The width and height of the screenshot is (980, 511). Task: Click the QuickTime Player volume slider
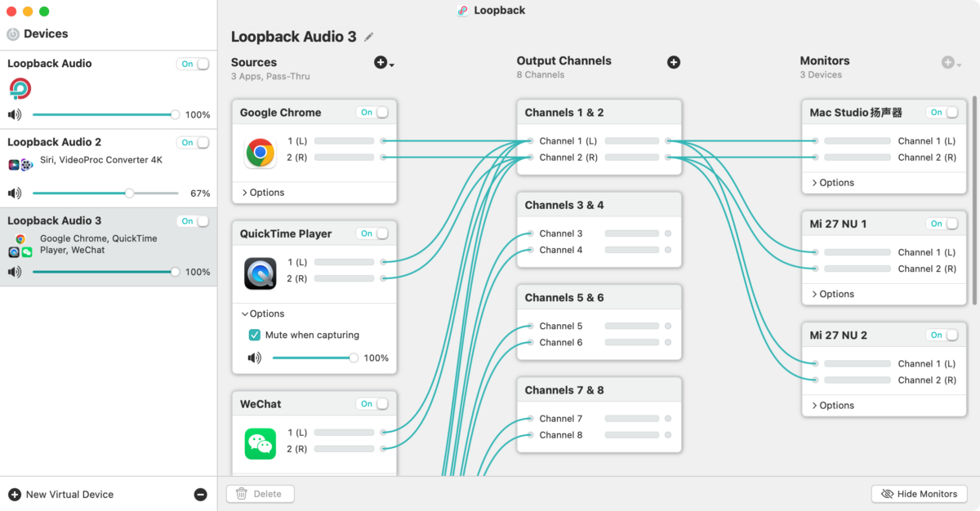[315, 358]
